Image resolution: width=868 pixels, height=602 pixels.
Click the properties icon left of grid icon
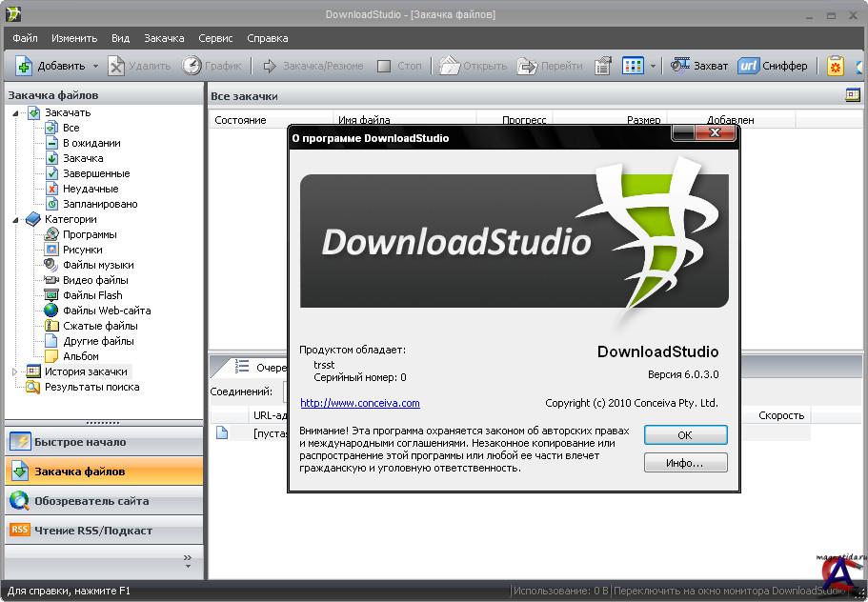click(603, 66)
